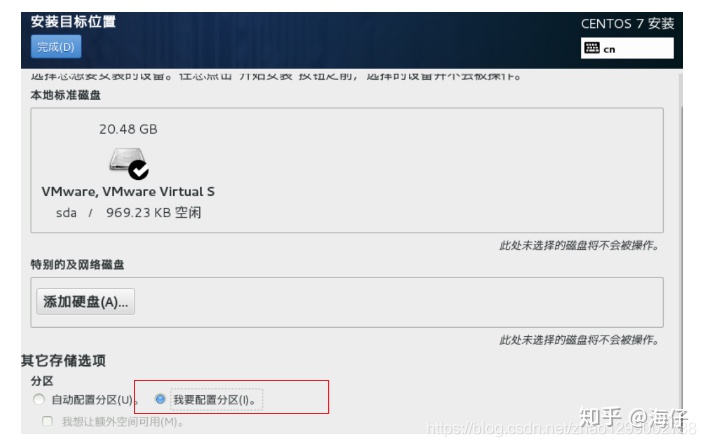Open the 添加硬盘(A)... dialog

click(86, 302)
